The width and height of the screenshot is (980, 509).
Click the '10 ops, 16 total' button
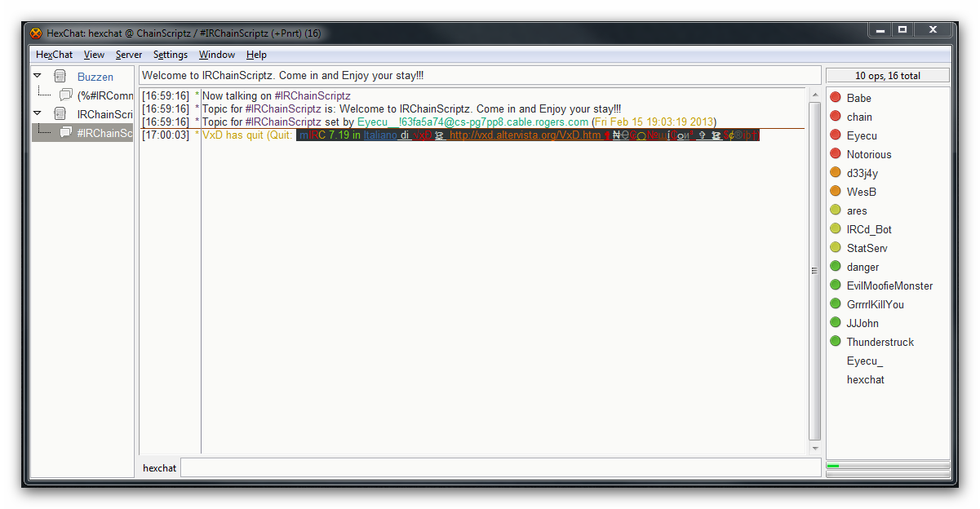pyautogui.click(x=888, y=76)
